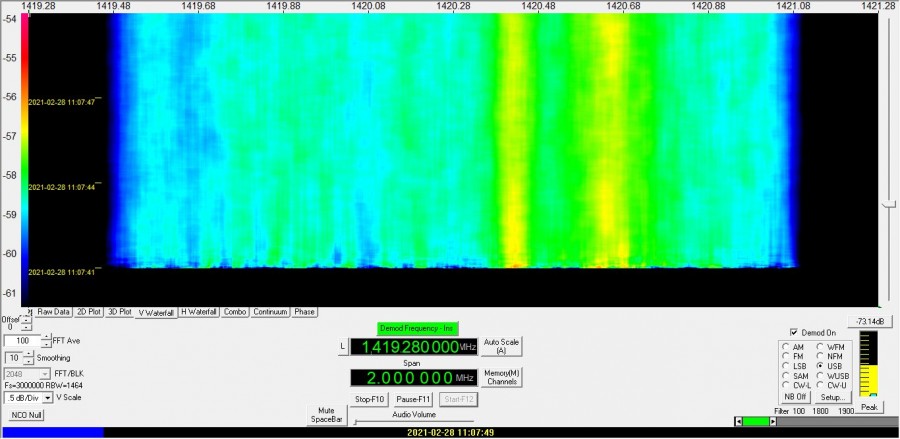Image resolution: width=900 pixels, height=439 pixels.
Task: Switch to the Continuum tab
Action: [270, 312]
